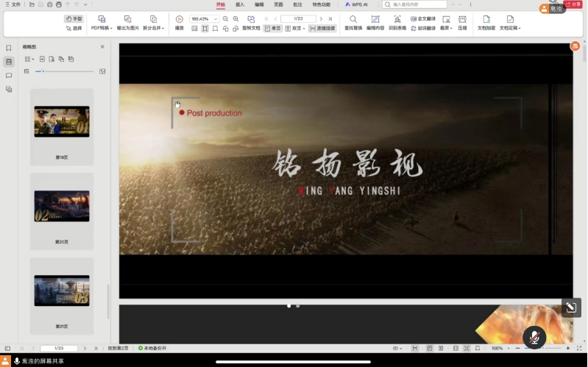Expand the 拆分合并 split merge dropdown
588x367 pixels.
point(153,28)
